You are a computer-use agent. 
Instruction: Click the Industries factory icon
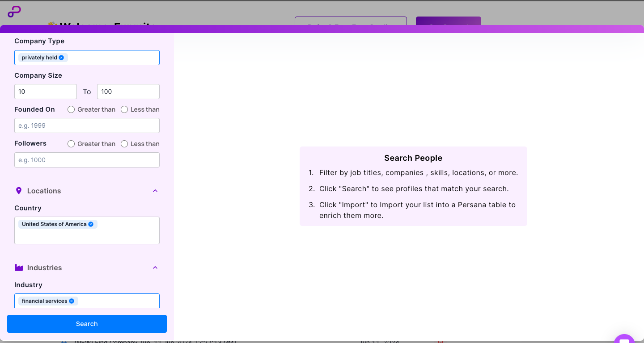click(19, 268)
